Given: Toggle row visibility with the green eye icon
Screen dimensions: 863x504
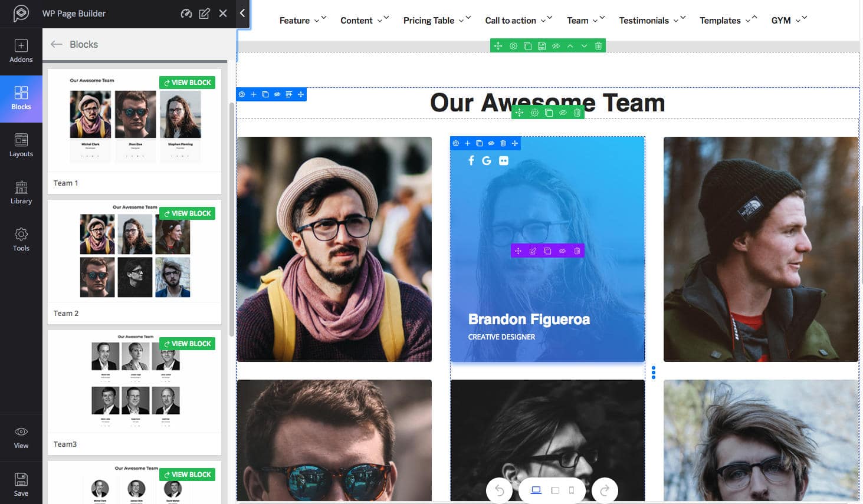Looking at the screenshot, I should [556, 45].
